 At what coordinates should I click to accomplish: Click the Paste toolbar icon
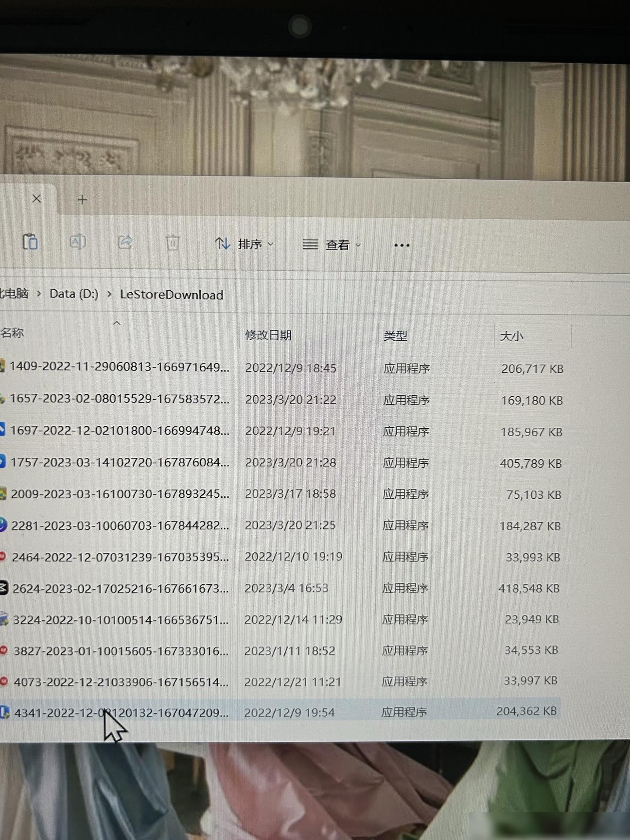coord(31,242)
